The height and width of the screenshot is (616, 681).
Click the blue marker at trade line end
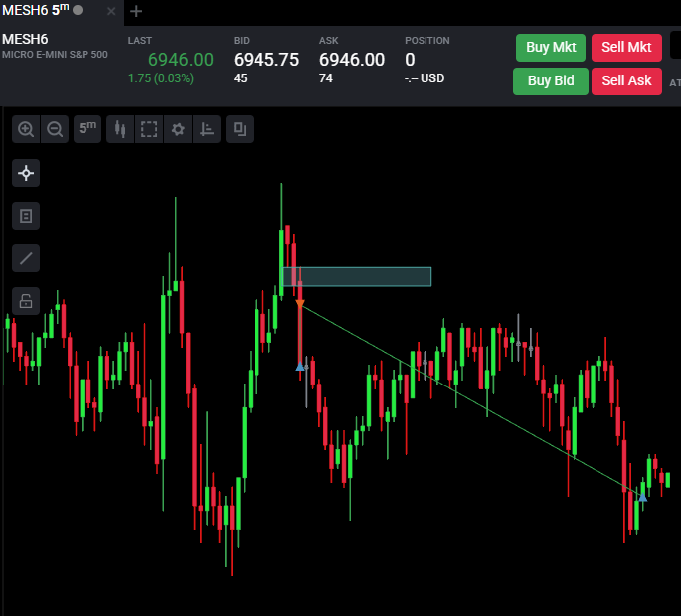pyautogui.click(x=643, y=497)
